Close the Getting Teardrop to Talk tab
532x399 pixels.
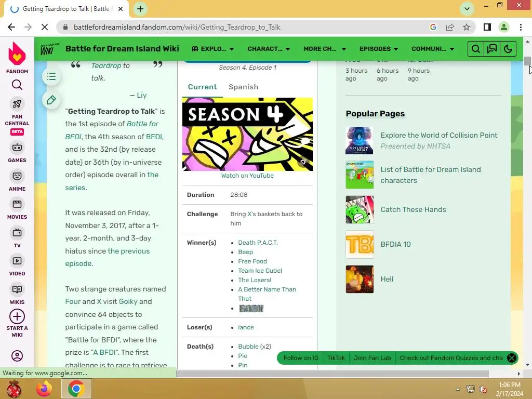[121, 9]
